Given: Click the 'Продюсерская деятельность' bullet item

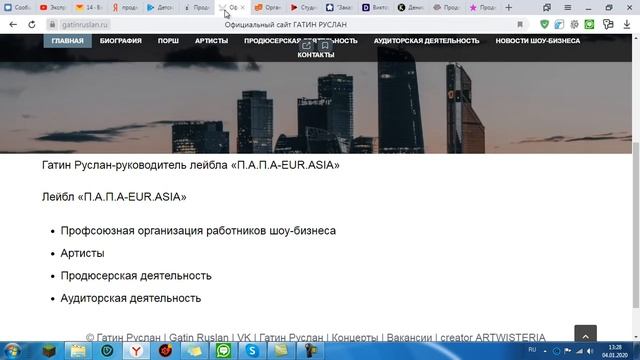Looking at the screenshot, I should click(x=136, y=276).
